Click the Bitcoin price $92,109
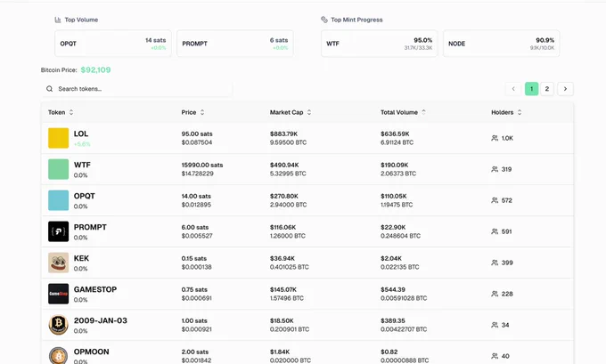 pos(95,70)
